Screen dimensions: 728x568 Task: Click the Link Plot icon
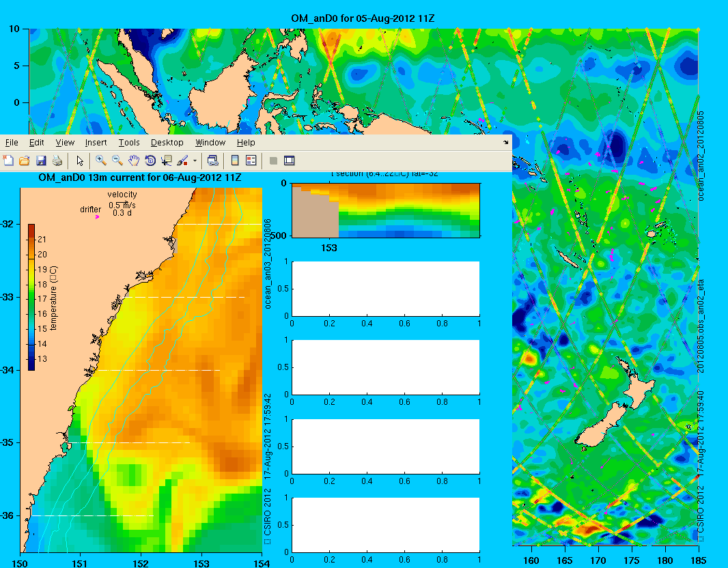(x=212, y=160)
